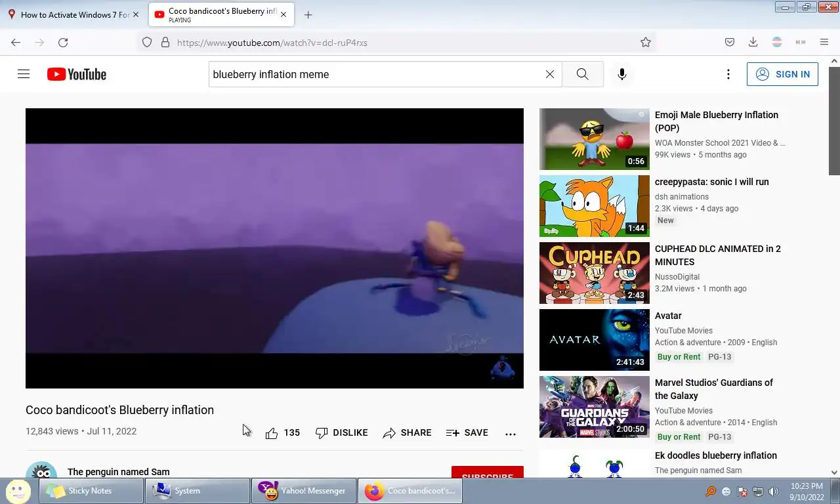Click the orange magnifier tray icon

click(x=711, y=491)
